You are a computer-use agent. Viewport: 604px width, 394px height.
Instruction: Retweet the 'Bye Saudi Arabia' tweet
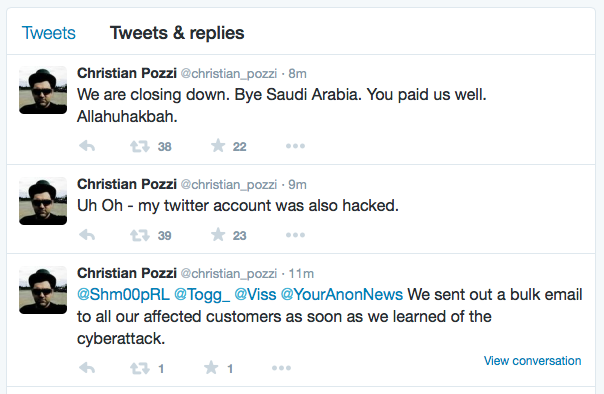pos(139,146)
